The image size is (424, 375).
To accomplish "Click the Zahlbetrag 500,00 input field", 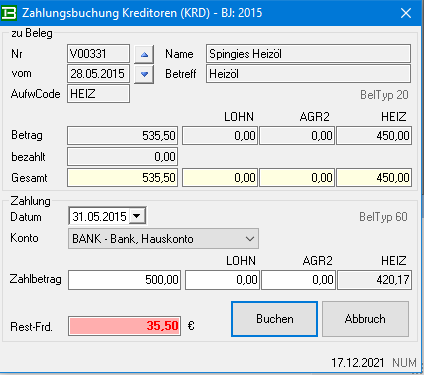I will 124,280.
